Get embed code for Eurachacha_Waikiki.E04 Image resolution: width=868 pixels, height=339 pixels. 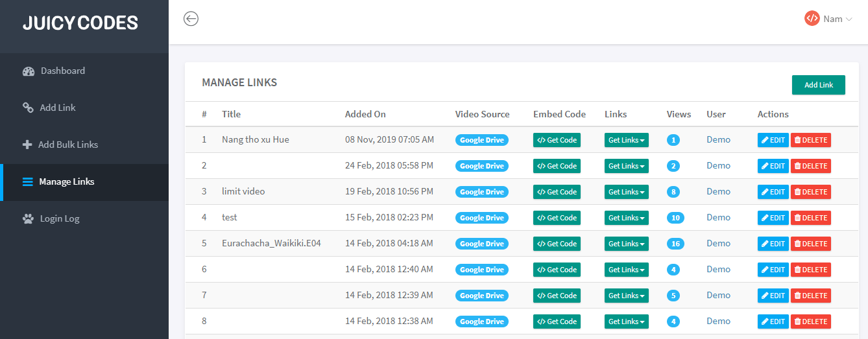click(x=557, y=244)
